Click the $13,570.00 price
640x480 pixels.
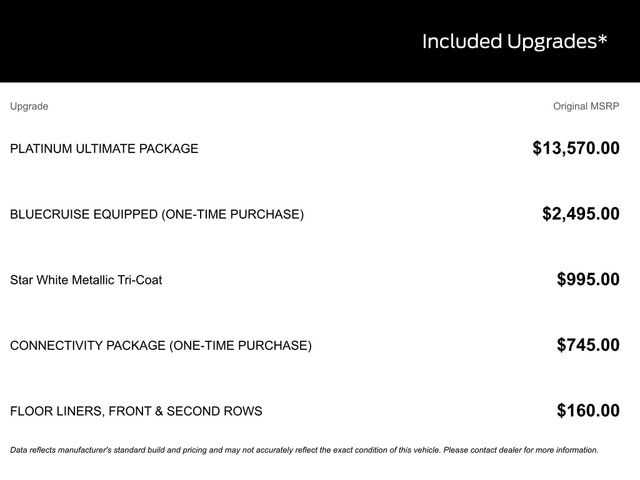[575, 149]
